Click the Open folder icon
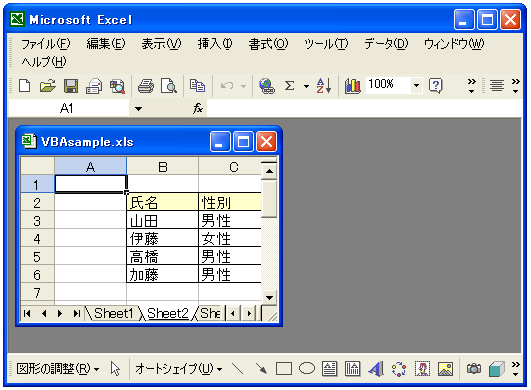 coord(48,86)
